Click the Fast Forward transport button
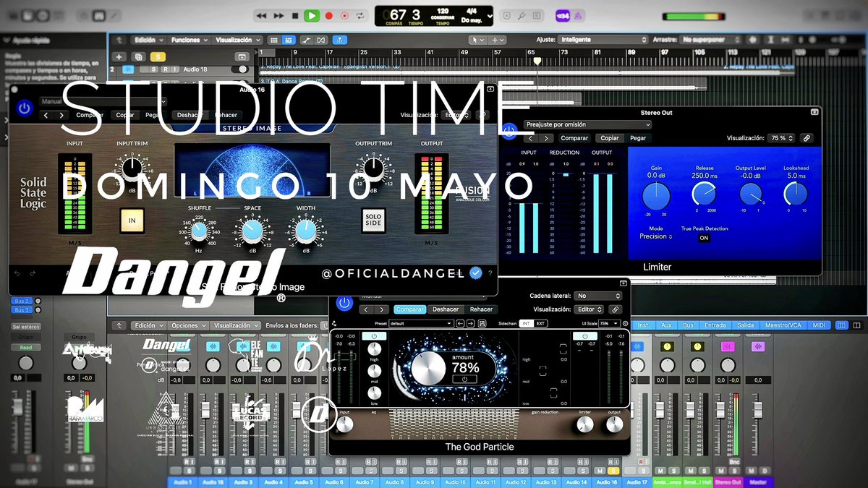Viewport: 868px width, 488px height. (278, 15)
